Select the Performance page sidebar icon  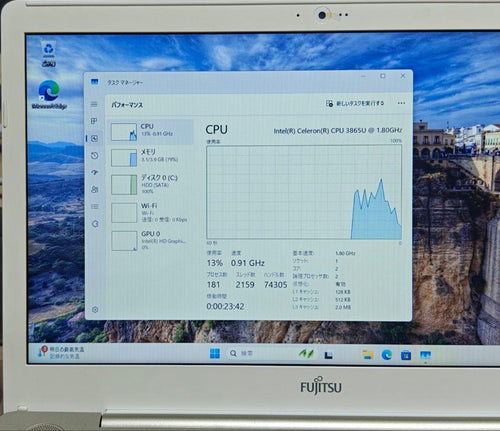pyautogui.click(x=94, y=138)
